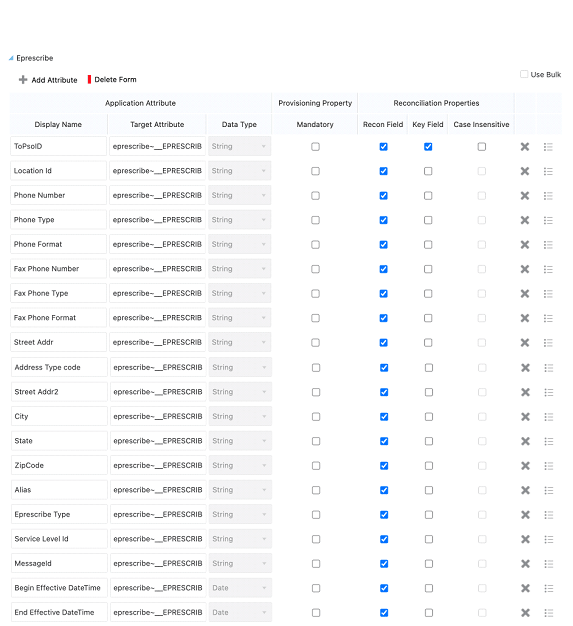Edit the Alias display name field

coord(59,490)
